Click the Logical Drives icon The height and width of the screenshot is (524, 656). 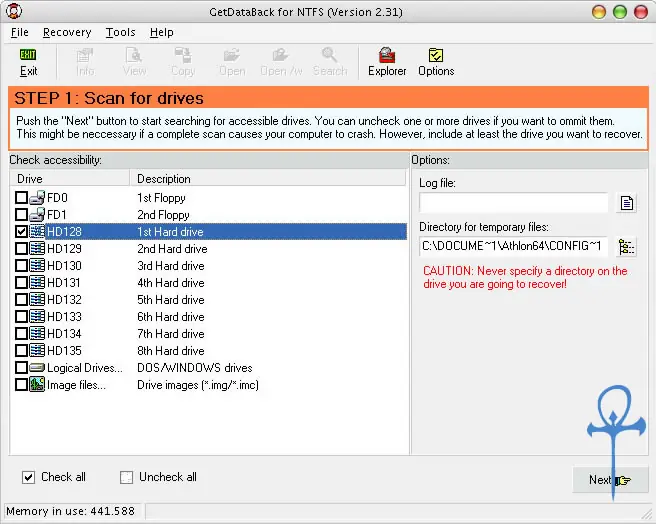pyautogui.click(x=37, y=367)
